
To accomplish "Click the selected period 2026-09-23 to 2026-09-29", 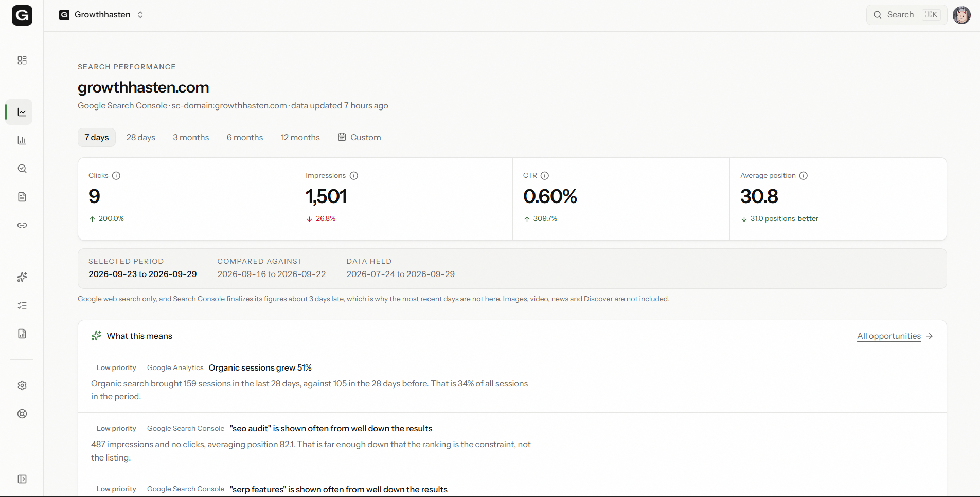I will tap(142, 274).
